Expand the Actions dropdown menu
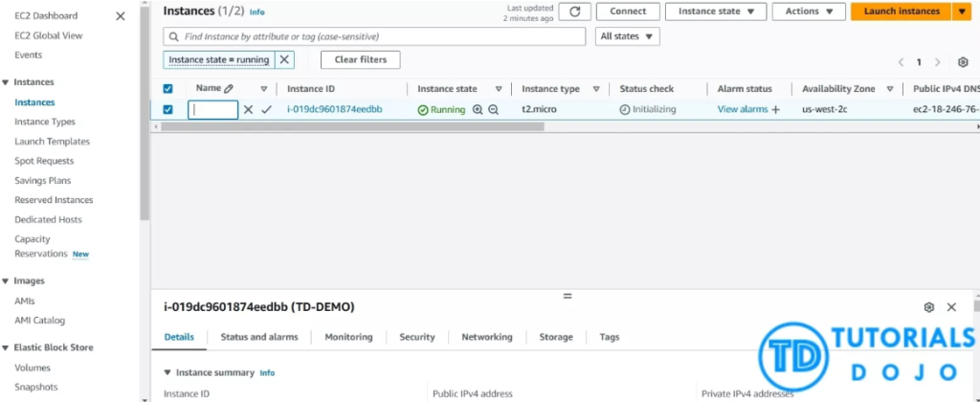Viewport: 980px width, 402px height. pos(809,11)
